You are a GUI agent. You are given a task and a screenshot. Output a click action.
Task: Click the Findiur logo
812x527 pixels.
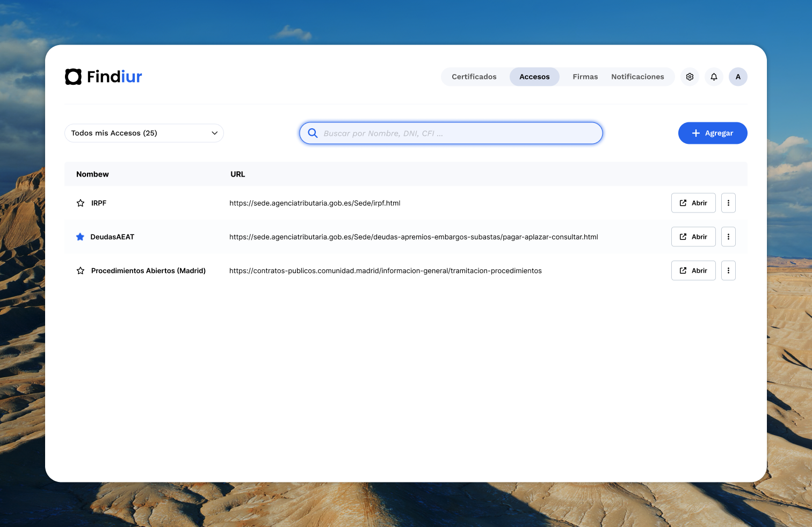tap(104, 77)
